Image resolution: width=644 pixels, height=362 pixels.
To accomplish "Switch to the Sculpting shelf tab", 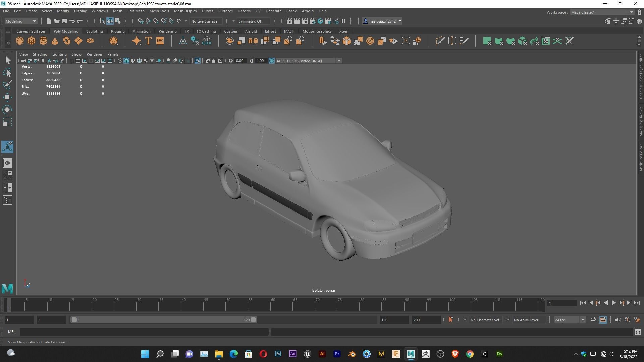I will [x=95, y=31].
